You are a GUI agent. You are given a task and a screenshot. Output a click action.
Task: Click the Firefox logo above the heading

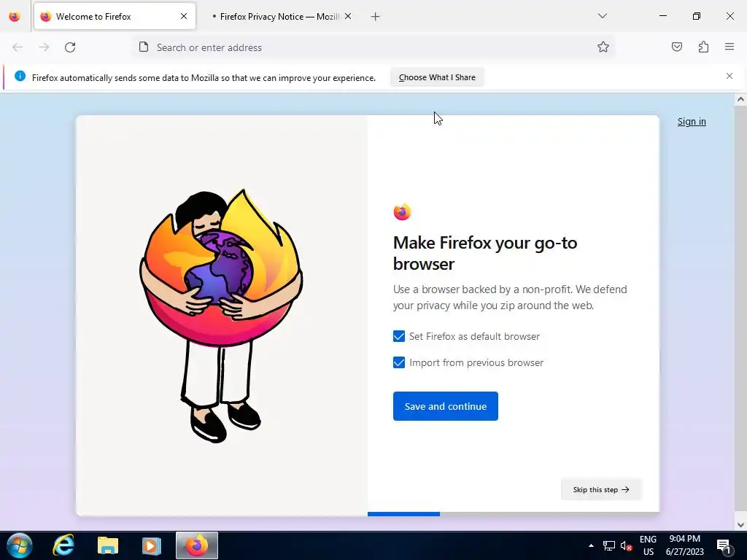[402, 212]
